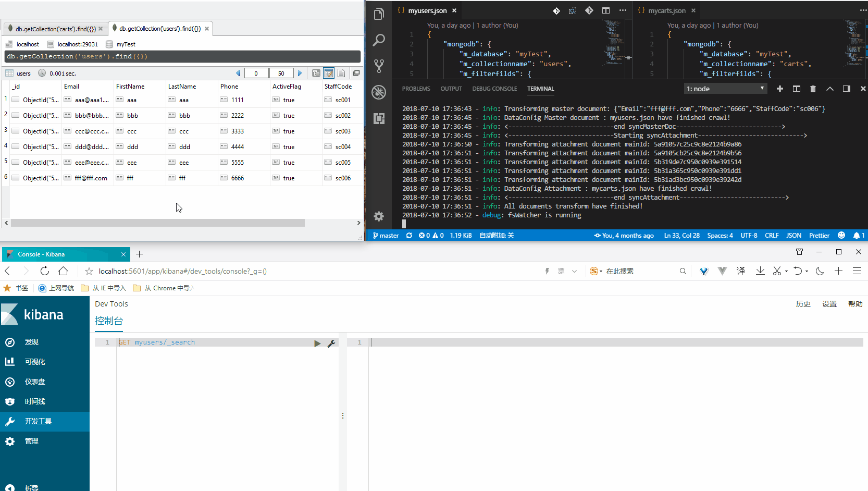Close the myusers.json tab
The image size is (868, 491).
pos(454,10)
